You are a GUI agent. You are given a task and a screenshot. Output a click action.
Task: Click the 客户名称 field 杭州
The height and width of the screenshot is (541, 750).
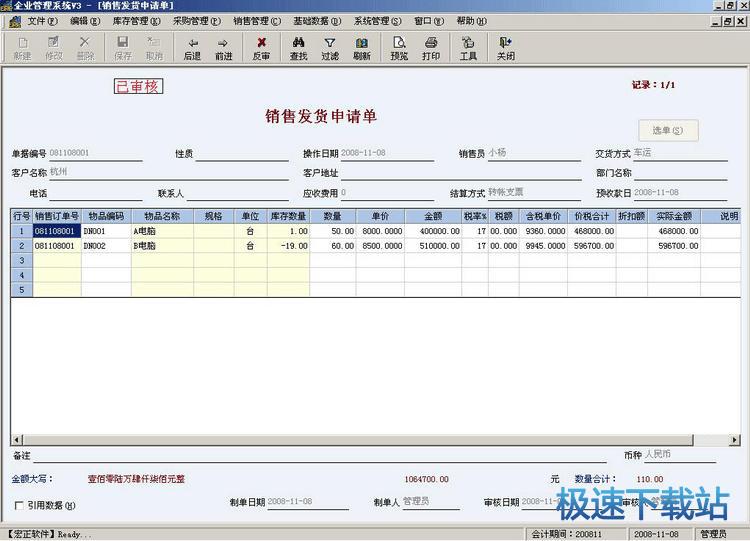(x=169, y=173)
